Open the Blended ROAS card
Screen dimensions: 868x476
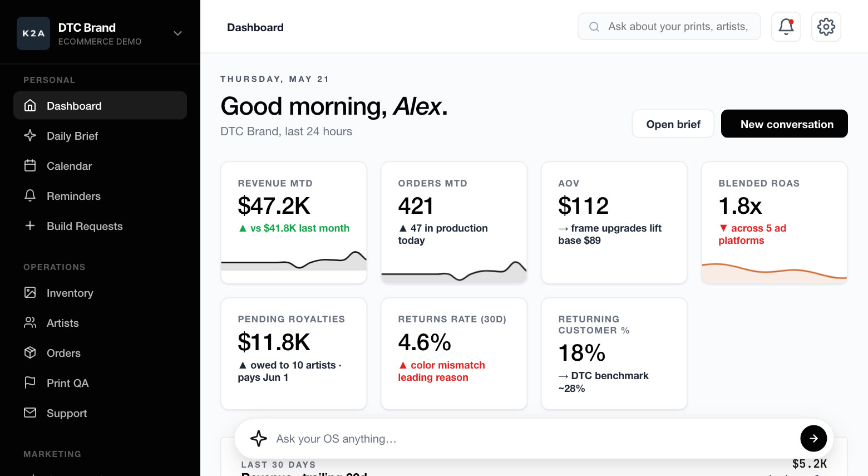click(775, 223)
